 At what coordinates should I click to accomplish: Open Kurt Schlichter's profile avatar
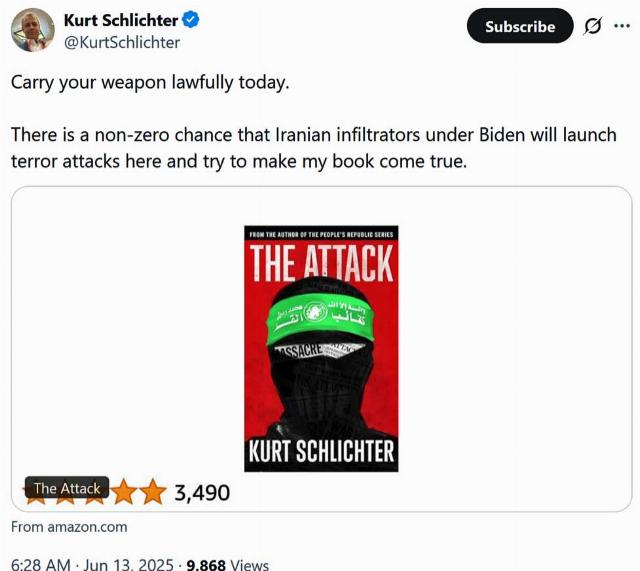pyautogui.click(x=32, y=30)
